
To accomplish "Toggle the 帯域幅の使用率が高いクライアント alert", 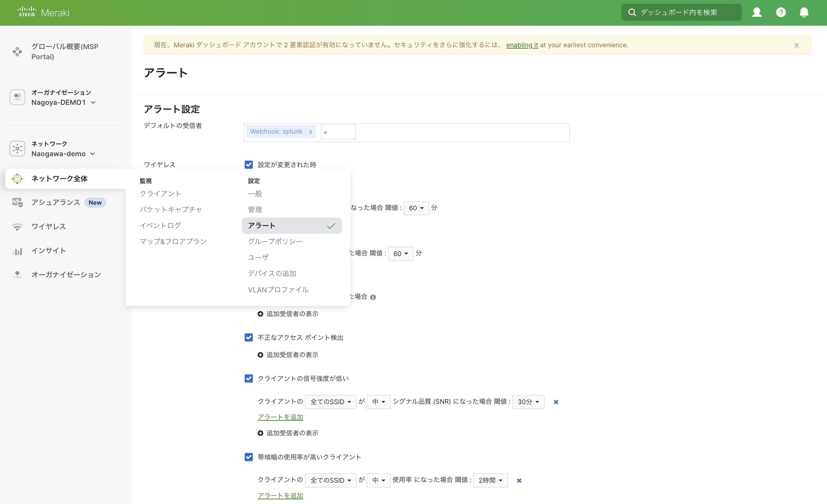I will tap(248, 457).
